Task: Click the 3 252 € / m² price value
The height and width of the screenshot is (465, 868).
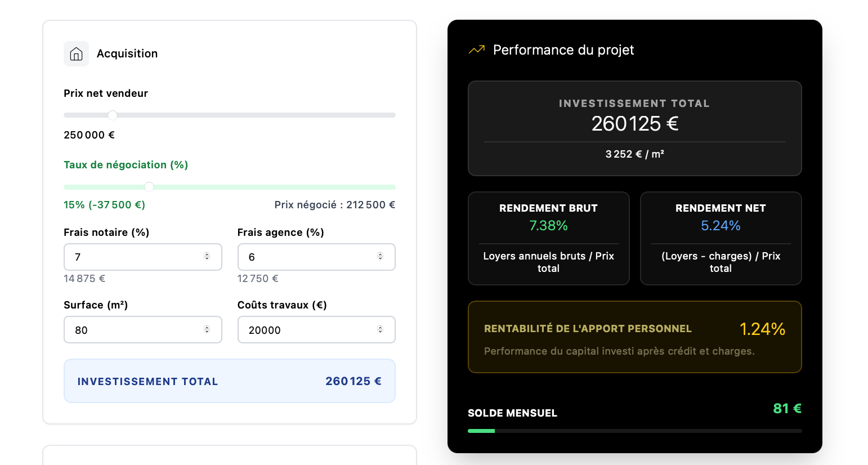Action: 635,154
